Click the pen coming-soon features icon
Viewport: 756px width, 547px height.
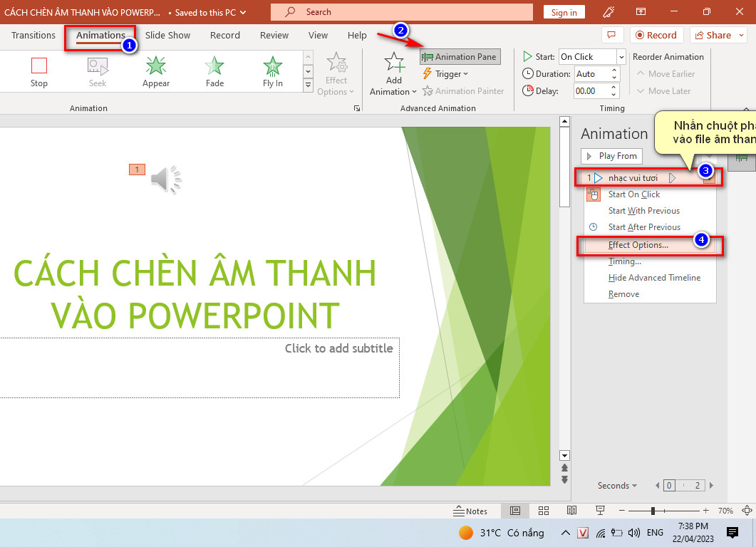coord(609,12)
